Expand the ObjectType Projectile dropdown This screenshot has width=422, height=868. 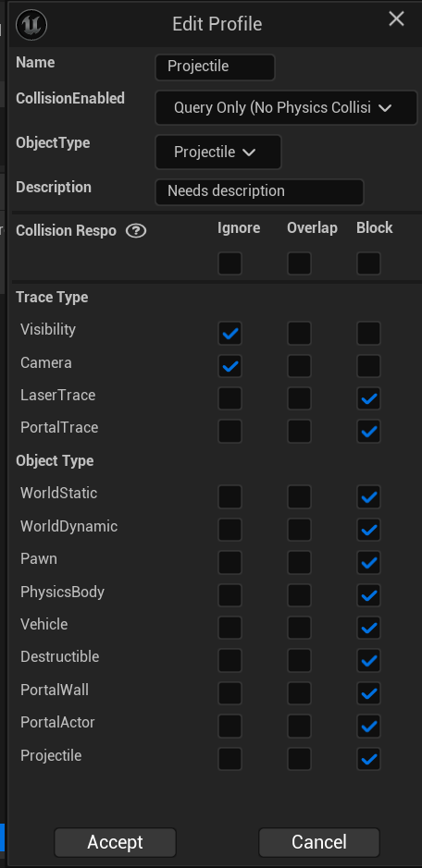[x=218, y=152]
